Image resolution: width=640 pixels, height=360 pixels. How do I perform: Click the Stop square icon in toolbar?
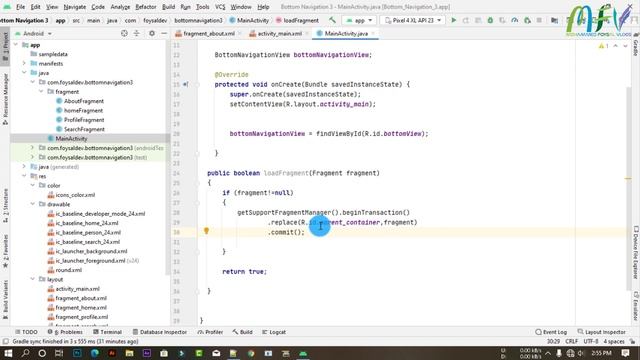539,20
